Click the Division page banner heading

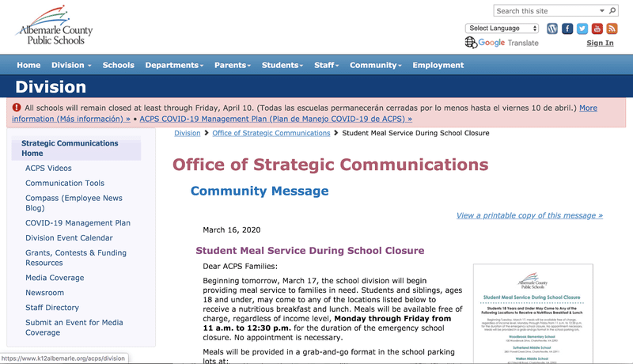click(51, 87)
